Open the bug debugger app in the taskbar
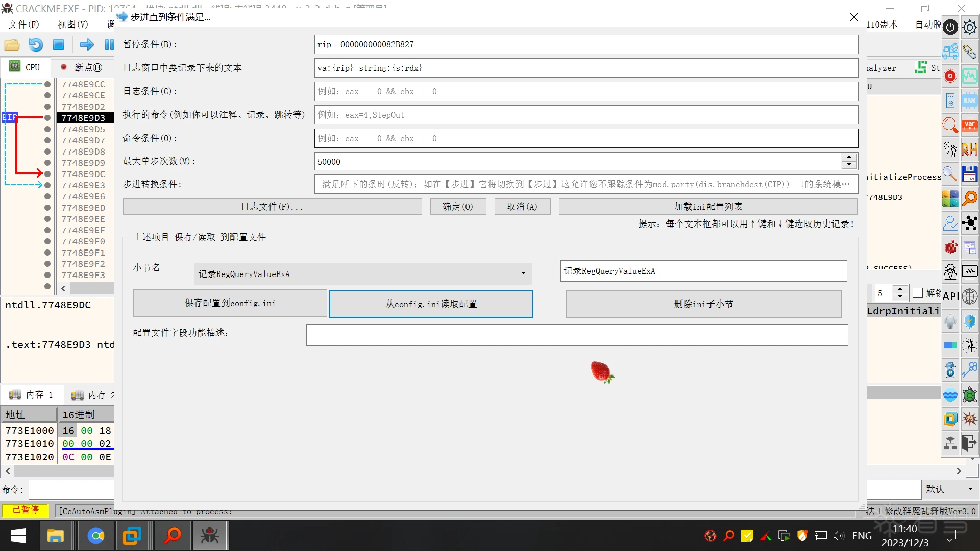 209,536
